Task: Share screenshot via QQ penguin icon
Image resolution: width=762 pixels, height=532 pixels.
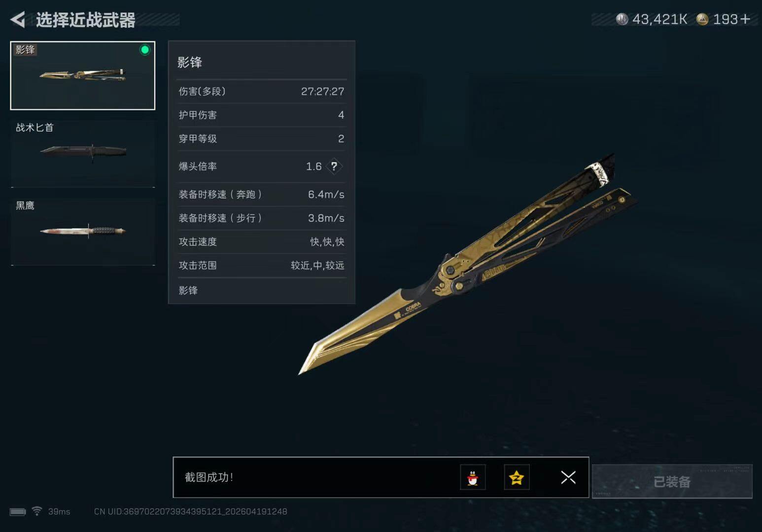Action: [473, 477]
